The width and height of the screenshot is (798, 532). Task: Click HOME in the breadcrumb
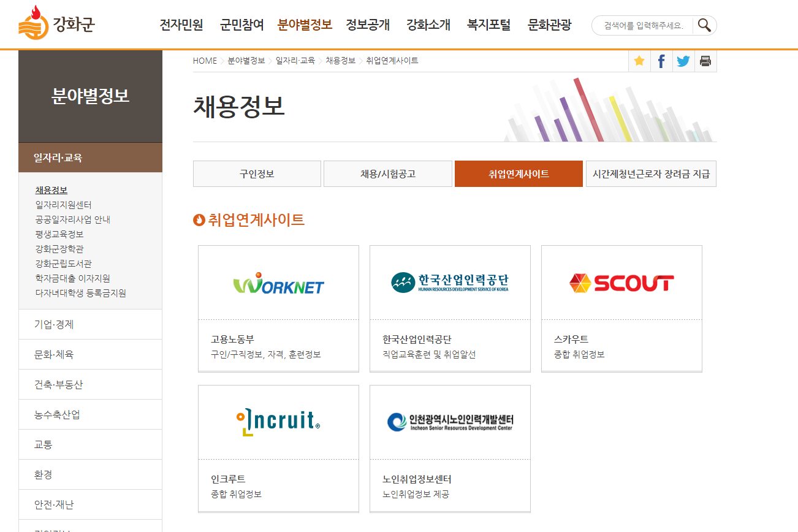pos(205,61)
